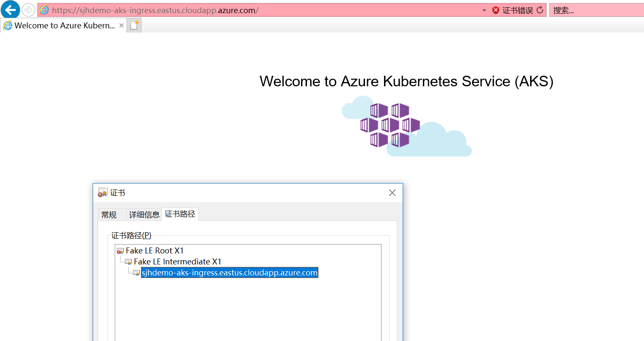
Task: Select the Welcome to Azure Kubern... tab
Action: (x=64, y=25)
